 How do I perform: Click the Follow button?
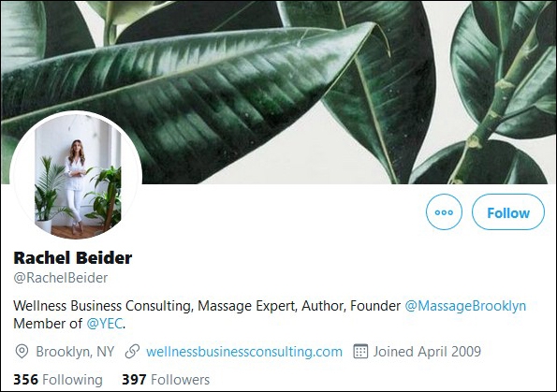point(508,212)
